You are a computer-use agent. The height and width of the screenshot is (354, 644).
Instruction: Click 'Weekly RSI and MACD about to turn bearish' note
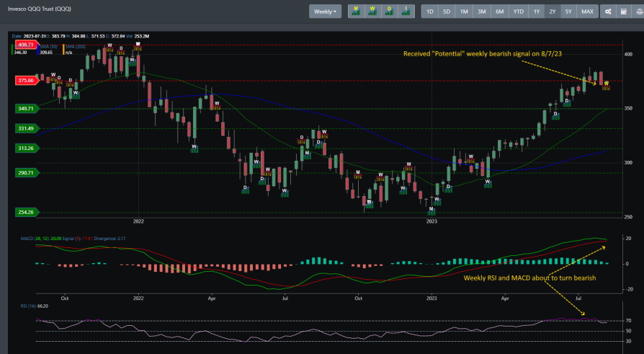coord(529,278)
